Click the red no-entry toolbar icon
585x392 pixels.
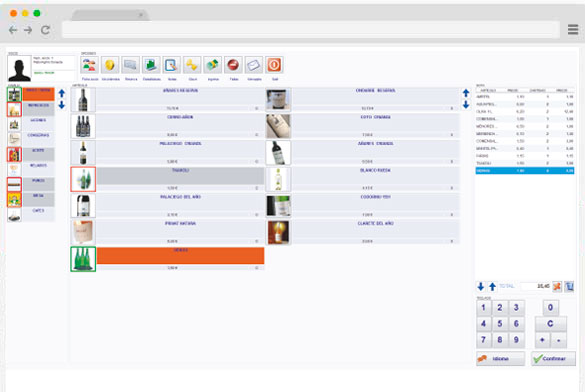click(233, 65)
